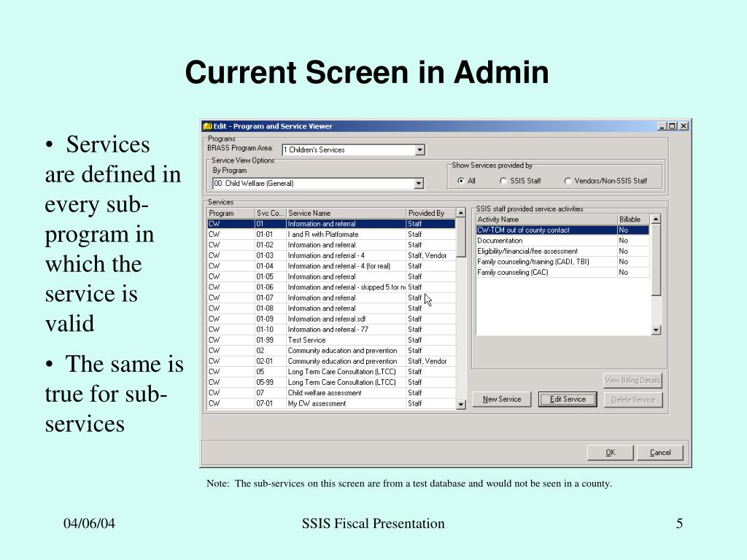Image resolution: width=747 pixels, height=560 pixels.
Task: Select 'Information and referral - 77' row
Action: pos(332,329)
